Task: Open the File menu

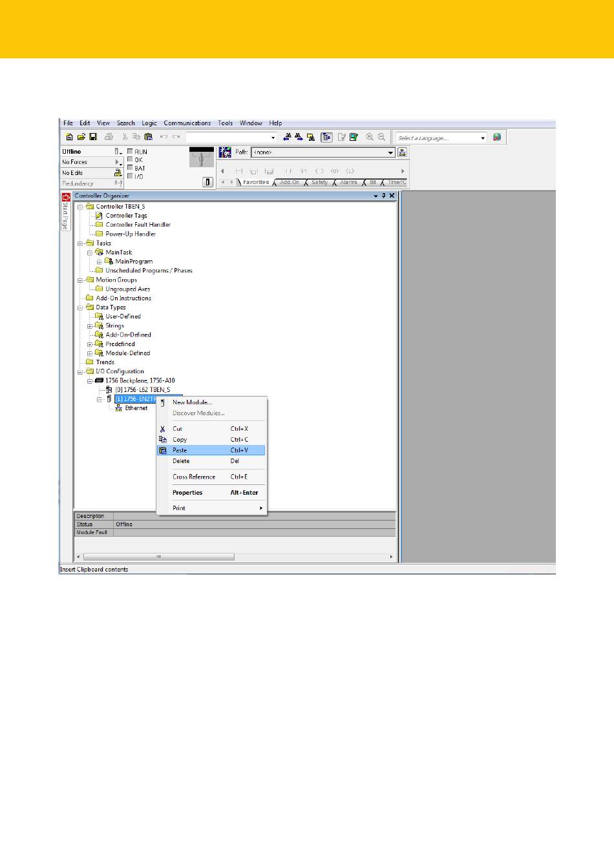Action: 68,123
